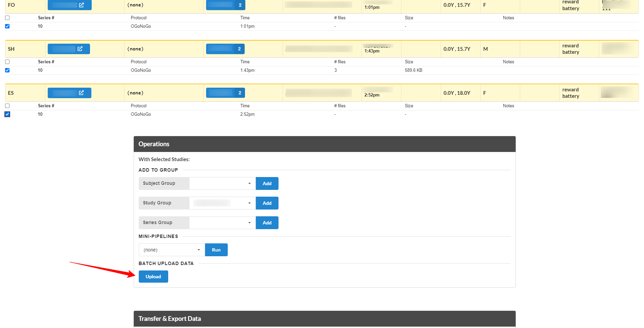Open the Subject Group dropdown
Screen dimensions: 644x328
222,183
